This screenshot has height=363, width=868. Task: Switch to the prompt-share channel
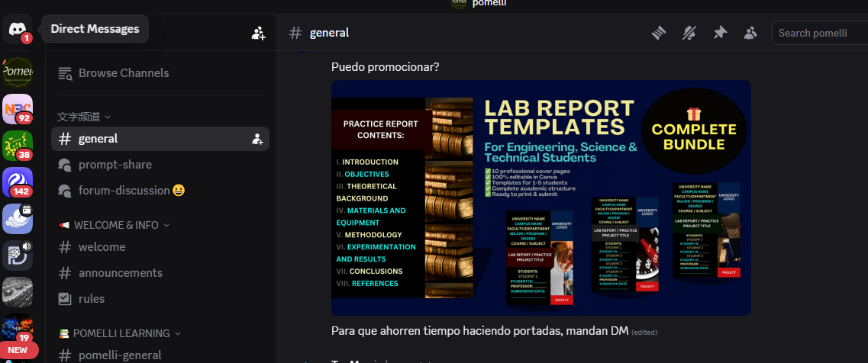tap(115, 165)
